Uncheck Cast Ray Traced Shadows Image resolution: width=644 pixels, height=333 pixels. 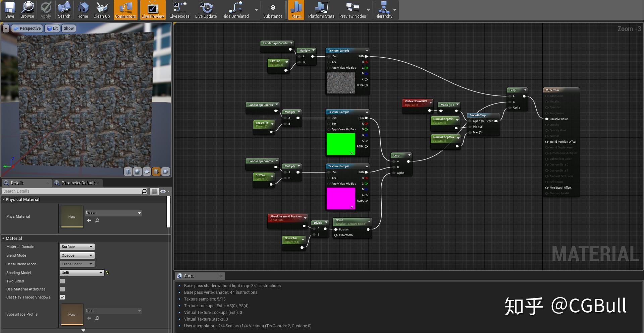(x=62, y=297)
